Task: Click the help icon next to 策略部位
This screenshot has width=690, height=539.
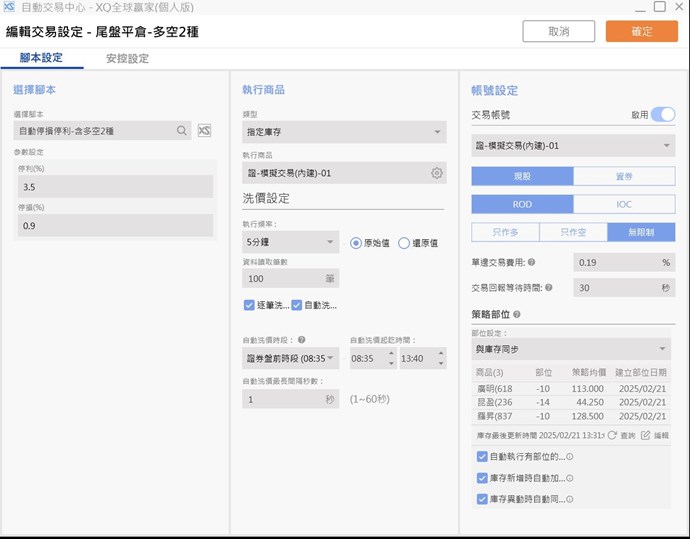Action: [x=517, y=314]
